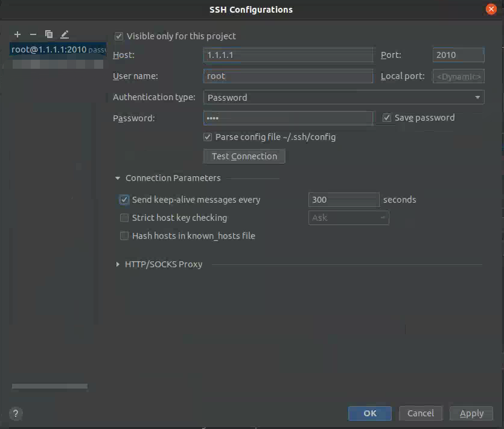Enable Strict host key checking
The width and height of the screenshot is (504, 429).
coord(124,218)
